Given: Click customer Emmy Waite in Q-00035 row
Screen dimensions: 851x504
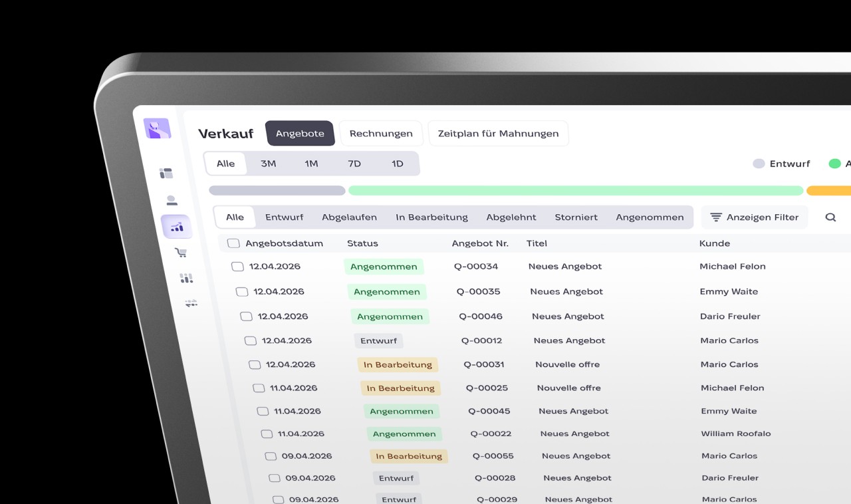Looking at the screenshot, I should (x=729, y=292).
